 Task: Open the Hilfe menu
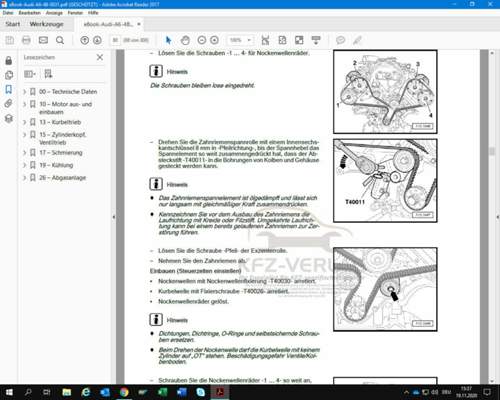93,13
